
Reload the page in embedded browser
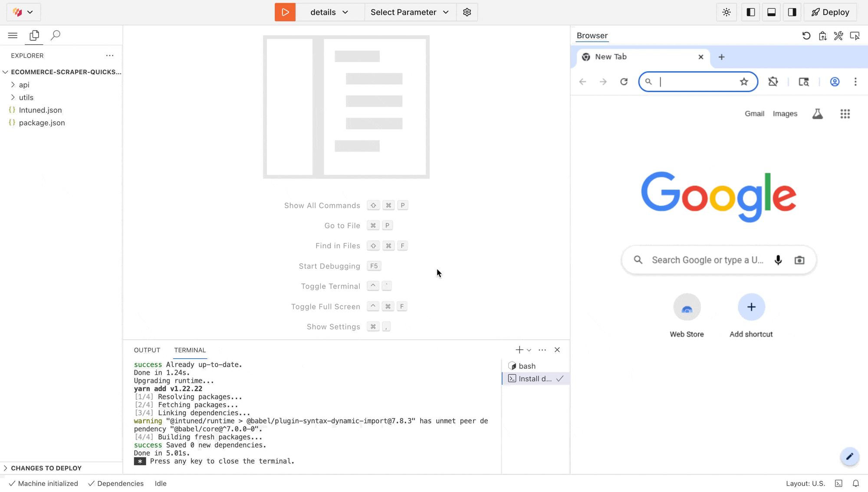pos(624,82)
